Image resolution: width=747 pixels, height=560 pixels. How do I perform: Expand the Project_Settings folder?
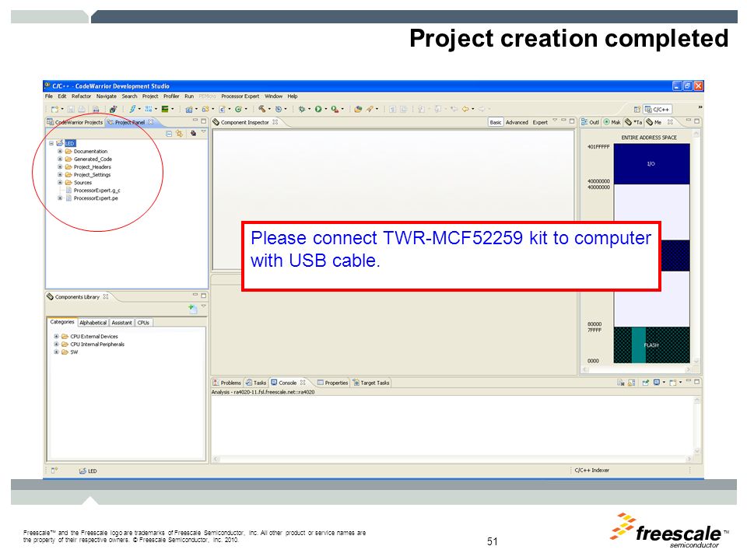coord(60,175)
